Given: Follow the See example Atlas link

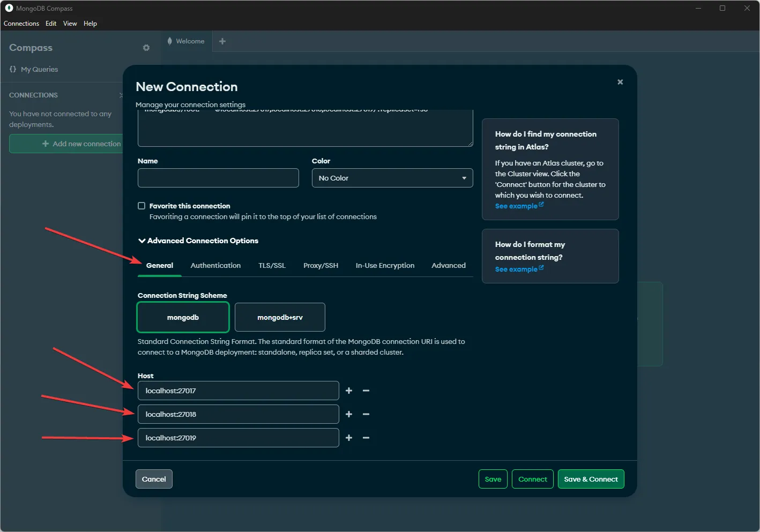Looking at the screenshot, I should coord(516,206).
